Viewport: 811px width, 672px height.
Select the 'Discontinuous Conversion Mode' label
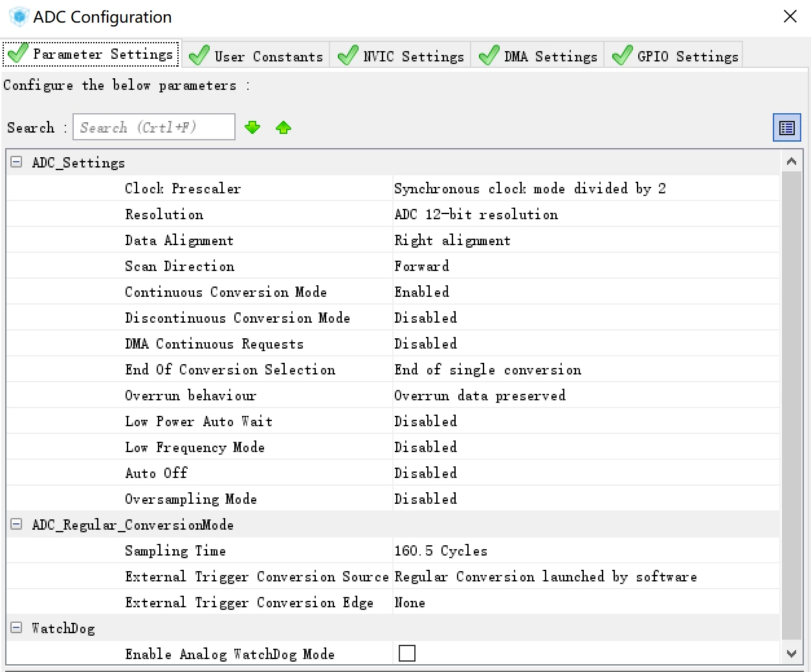click(238, 318)
